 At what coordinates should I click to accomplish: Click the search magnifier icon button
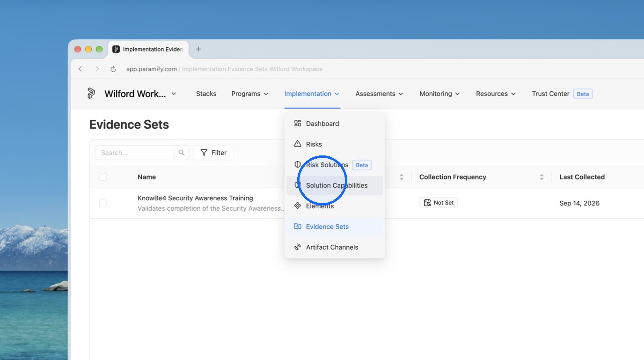coord(182,153)
